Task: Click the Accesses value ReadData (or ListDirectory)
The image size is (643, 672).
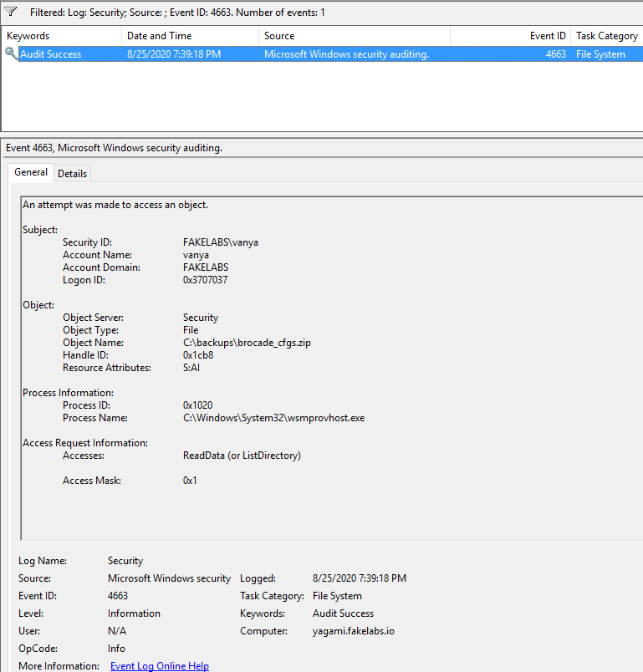Action: click(x=242, y=456)
